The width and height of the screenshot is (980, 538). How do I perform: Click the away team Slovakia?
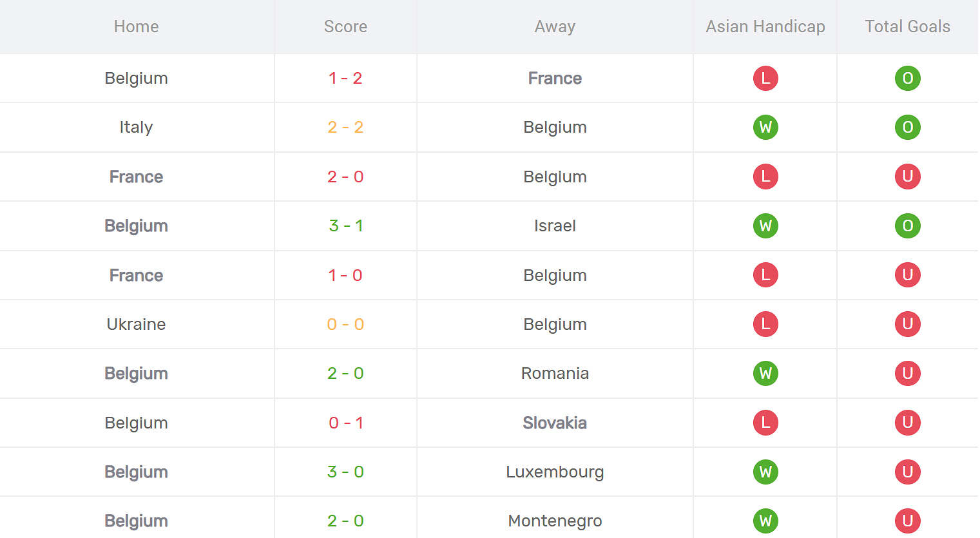(554, 423)
